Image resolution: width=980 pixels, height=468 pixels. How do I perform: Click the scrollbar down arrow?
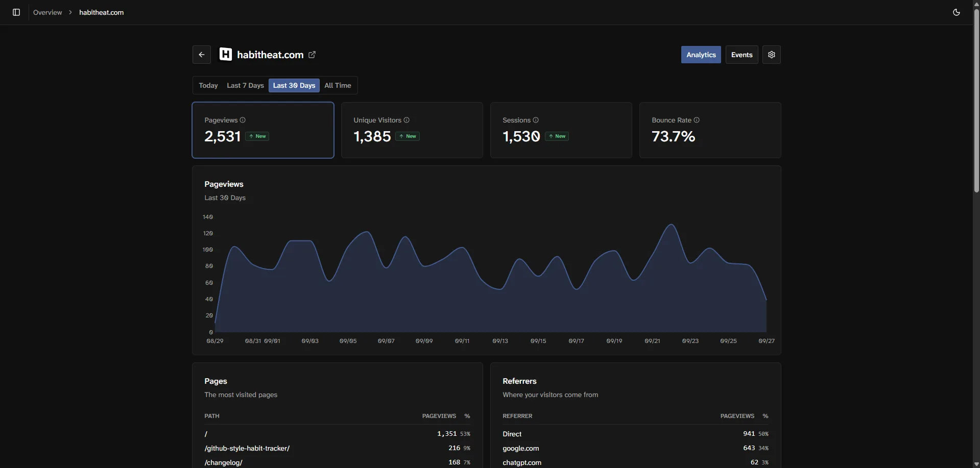tap(976, 464)
